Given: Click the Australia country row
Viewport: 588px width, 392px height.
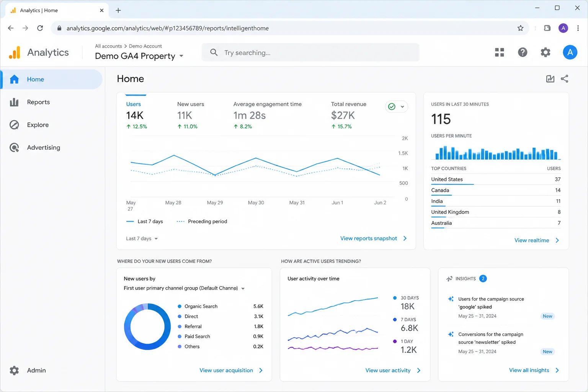Looking at the screenshot, I should pyautogui.click(x=496, y=223).
